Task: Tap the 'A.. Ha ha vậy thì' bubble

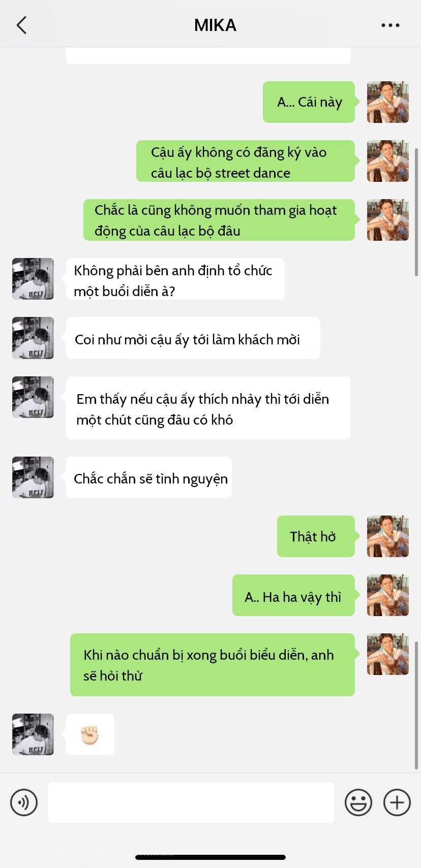Action: [293, 595]
